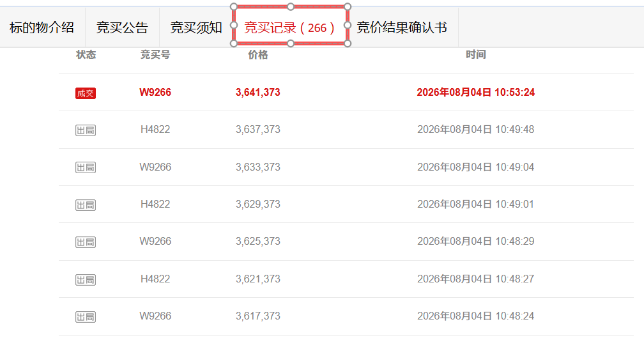The height and width of the screenshot is (347, 644).
Task: Click the 竞买号 column header
Action: pyautogui.click(x=155, y=54)
